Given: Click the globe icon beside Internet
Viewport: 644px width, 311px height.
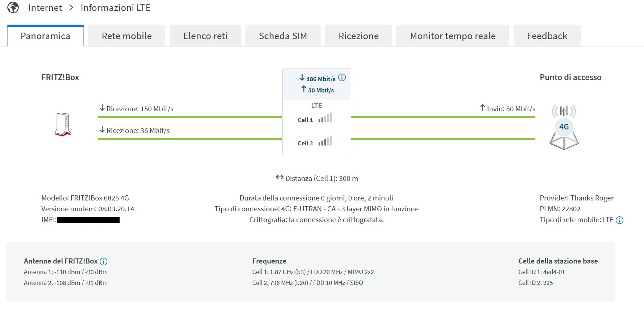Looking at the screenshot, I should click(13, 8).
